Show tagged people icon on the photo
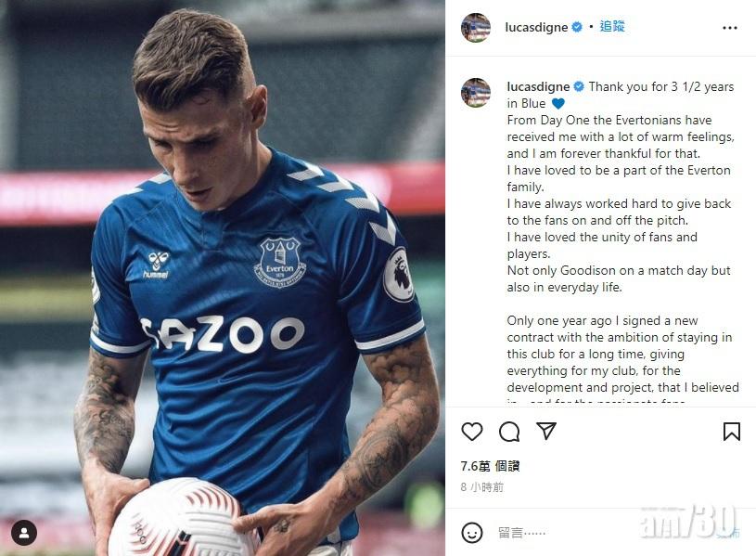The image size is (756, 556). [24, 532]
